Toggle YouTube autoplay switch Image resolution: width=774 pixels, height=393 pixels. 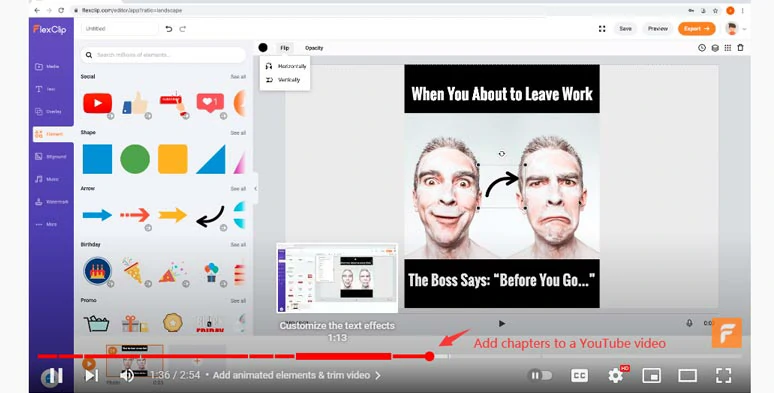540,376
